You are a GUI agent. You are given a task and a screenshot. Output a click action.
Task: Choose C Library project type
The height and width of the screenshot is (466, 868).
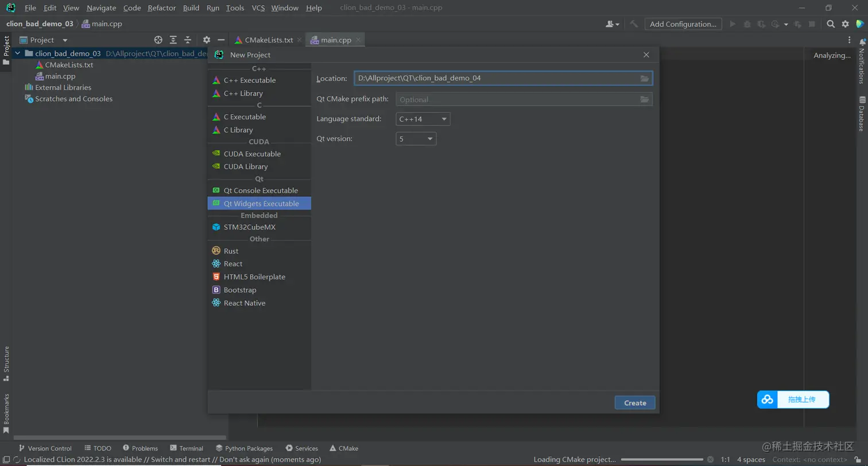click(x=259, y=130)
